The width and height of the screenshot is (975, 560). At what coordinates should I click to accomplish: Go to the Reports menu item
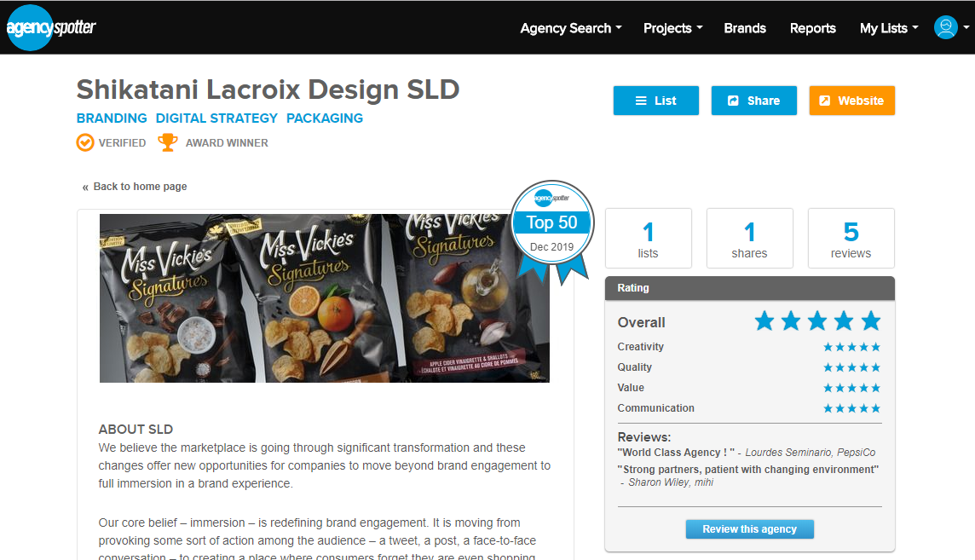[812, 28]
